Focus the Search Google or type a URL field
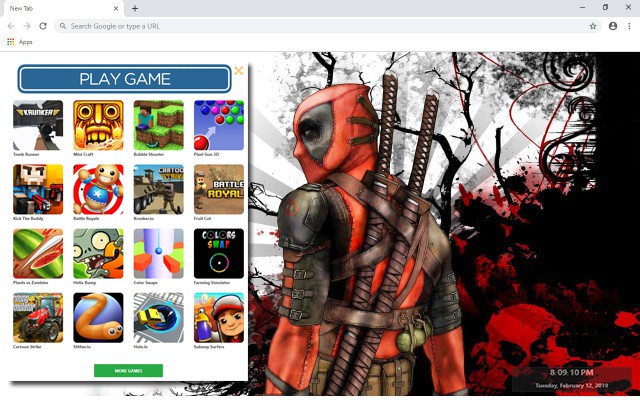This screenshot has width=640, height=400. point(328,26)
